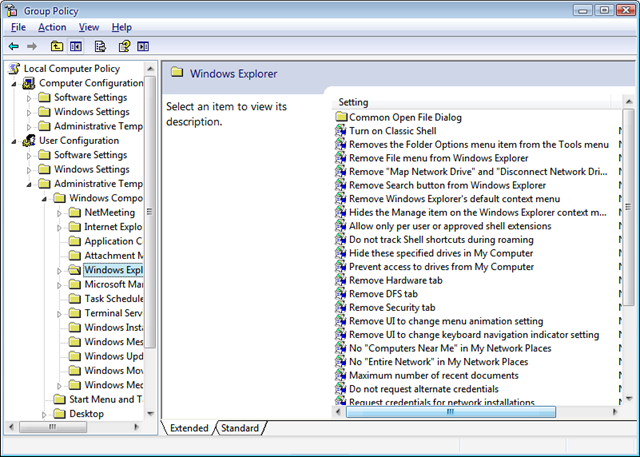
Task: Collapse the Computer Configuration node
Action: (x=13, y=84)
